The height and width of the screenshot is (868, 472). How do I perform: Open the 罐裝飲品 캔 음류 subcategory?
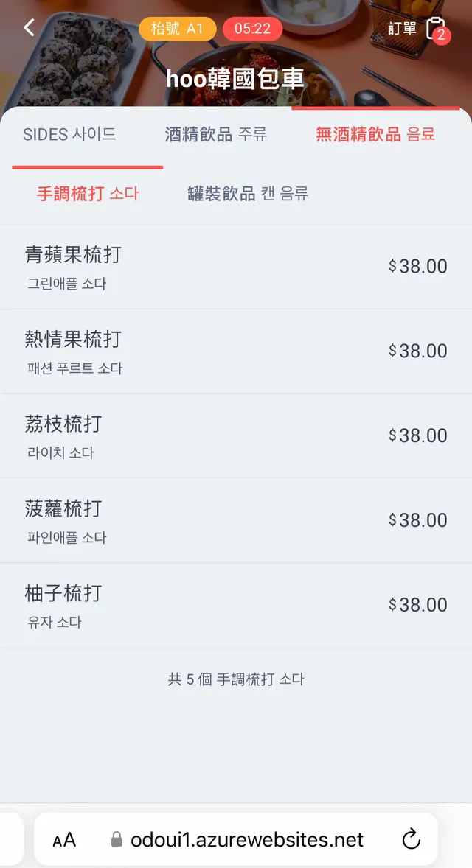tap(247, 194)
